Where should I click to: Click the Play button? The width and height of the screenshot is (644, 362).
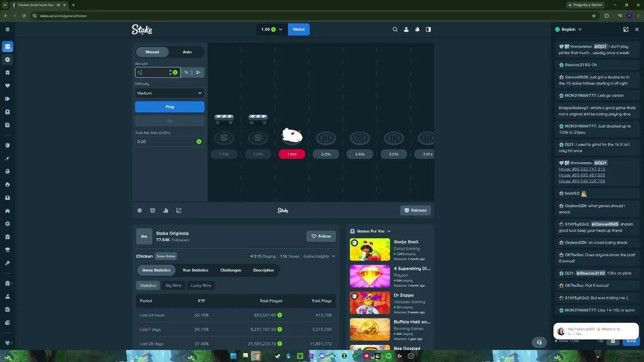[170, 107]
